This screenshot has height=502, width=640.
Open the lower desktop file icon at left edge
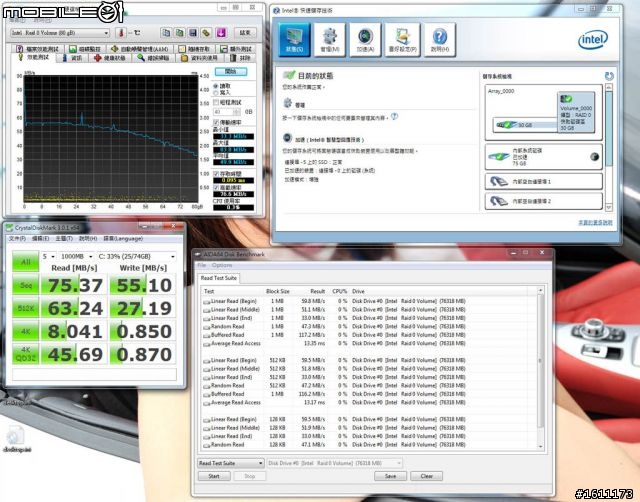point(16,439)
